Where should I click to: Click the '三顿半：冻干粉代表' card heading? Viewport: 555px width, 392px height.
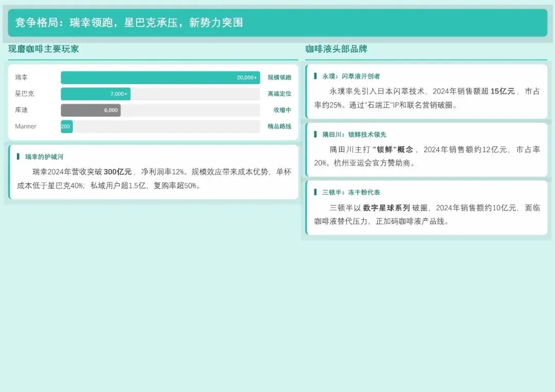(x=351, y=193)
